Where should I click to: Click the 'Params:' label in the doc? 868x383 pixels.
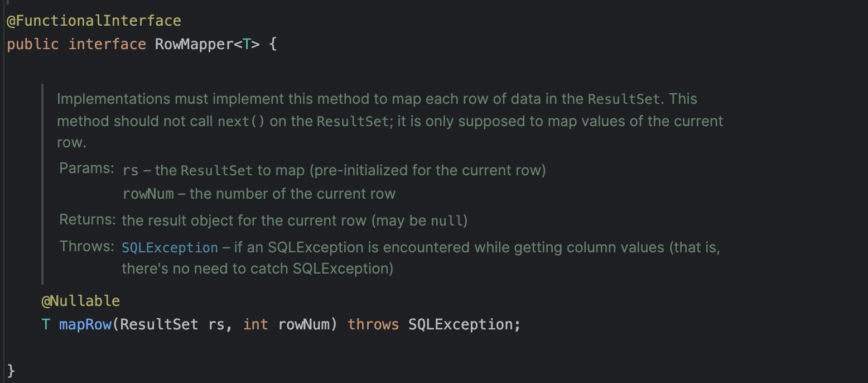pos(87,168)
